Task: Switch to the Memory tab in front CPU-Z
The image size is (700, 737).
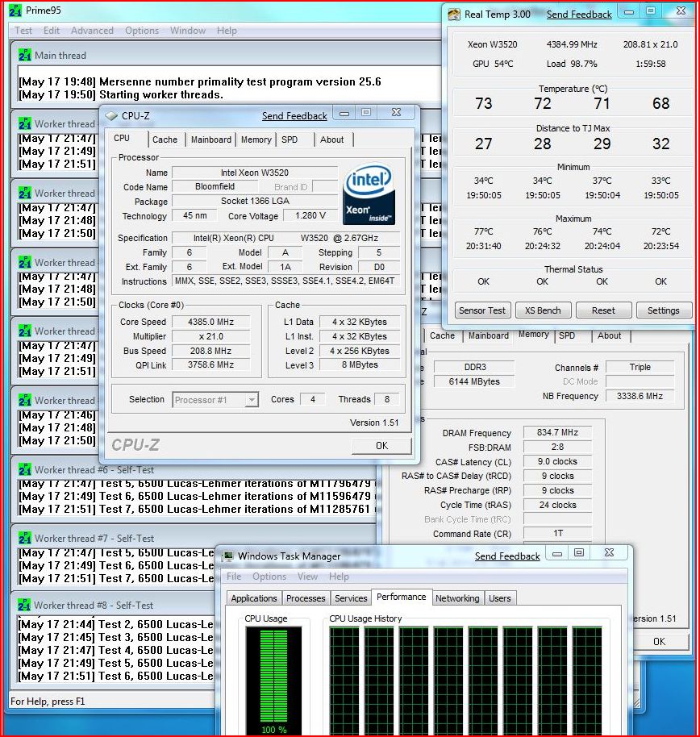Action: [x=256, y=139]
